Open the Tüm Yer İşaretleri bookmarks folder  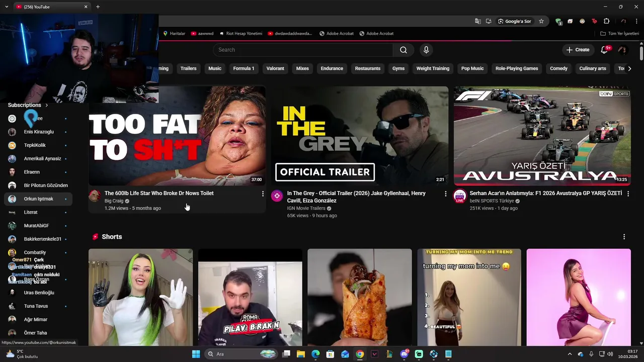619,34
